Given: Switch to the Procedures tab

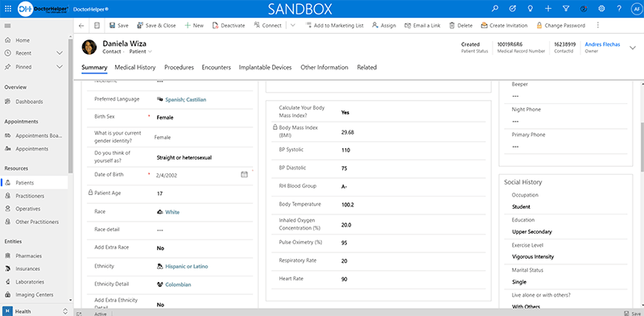Looking at the screenshot, I should pos(179,68).
